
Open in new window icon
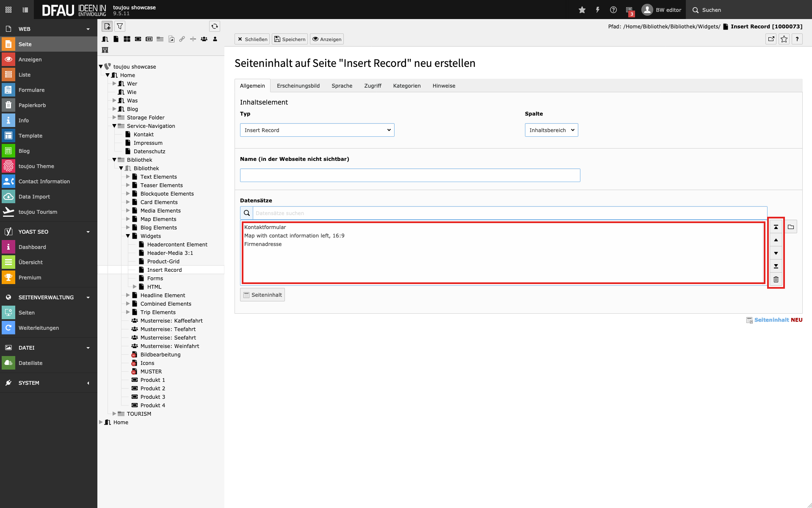click(771, 39)
